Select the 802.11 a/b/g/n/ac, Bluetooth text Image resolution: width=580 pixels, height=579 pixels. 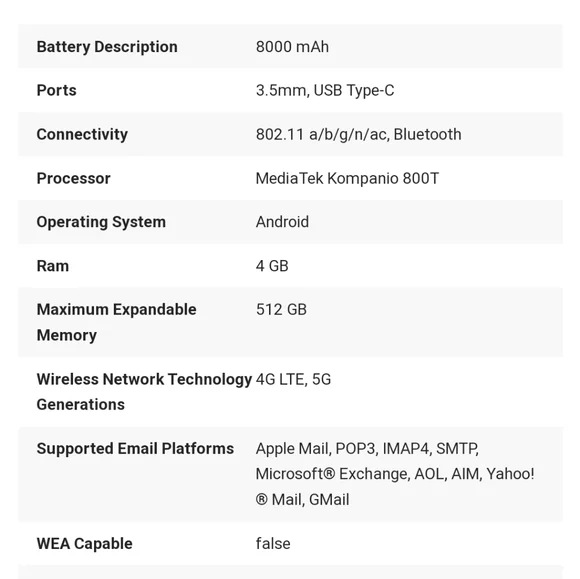click(x=359, y=134)
